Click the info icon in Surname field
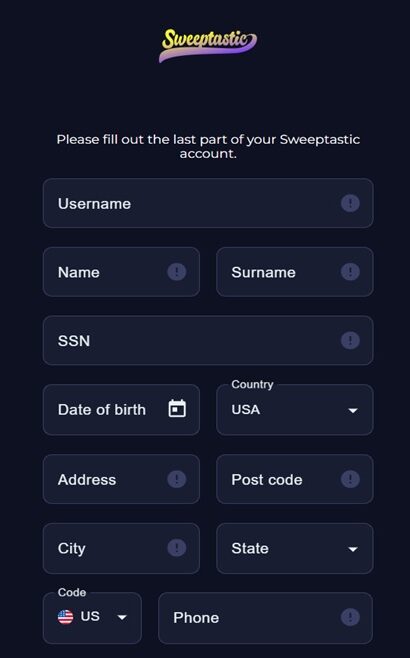Image resolution: width=410 pixels, height=658 pixels. [350, 272]
